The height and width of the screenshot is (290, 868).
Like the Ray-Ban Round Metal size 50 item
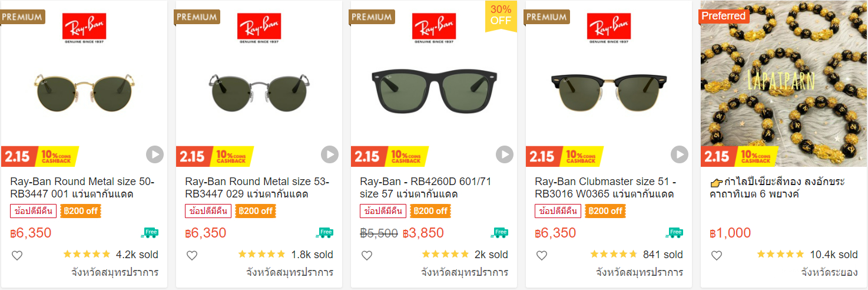[17, 255]
